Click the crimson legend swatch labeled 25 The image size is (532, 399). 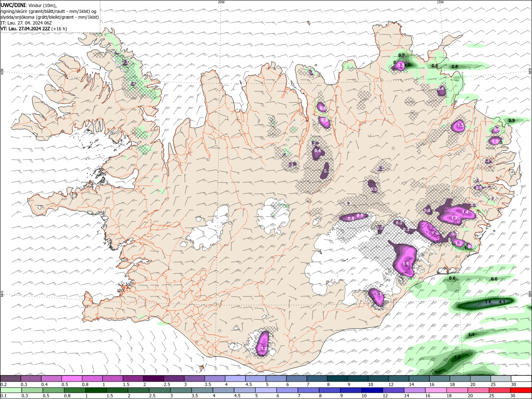pyautogui.click(x=499, y=390)
